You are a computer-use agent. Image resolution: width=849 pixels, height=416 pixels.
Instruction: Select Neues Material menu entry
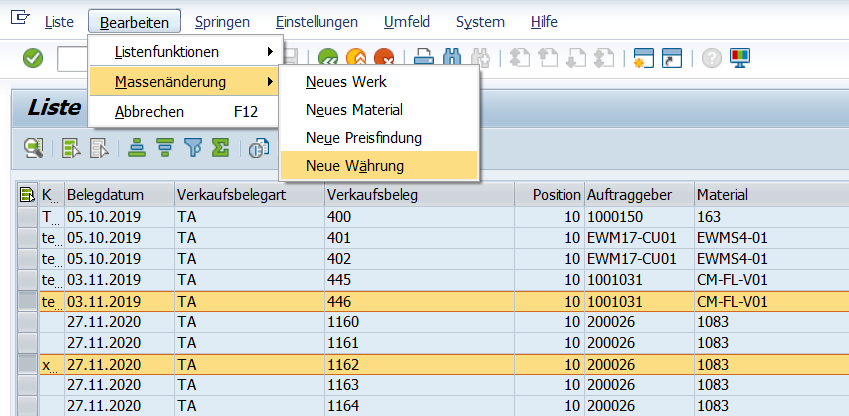(354, 110)
